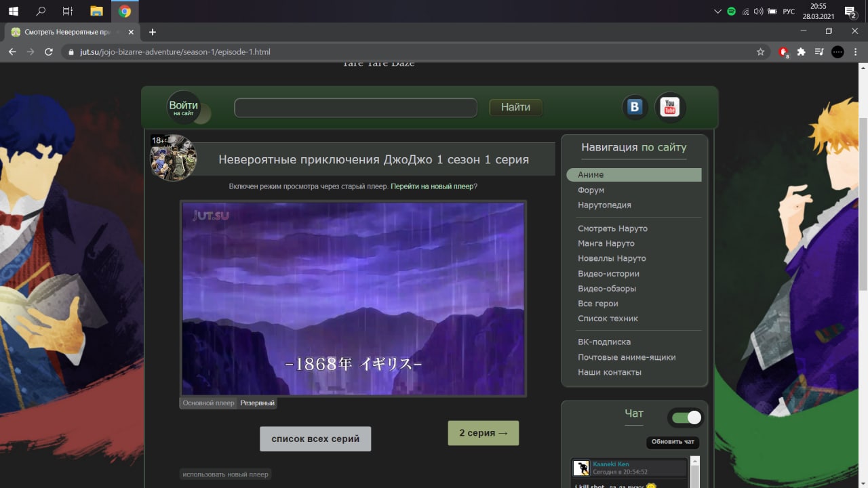Open Новеллы Наруто navigation link

[x=612, y=258]
